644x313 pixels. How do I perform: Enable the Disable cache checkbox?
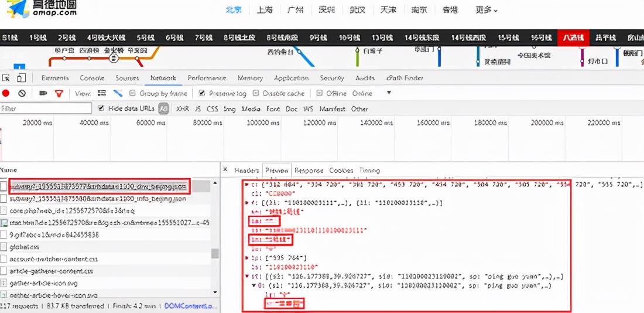click(256, 93)
